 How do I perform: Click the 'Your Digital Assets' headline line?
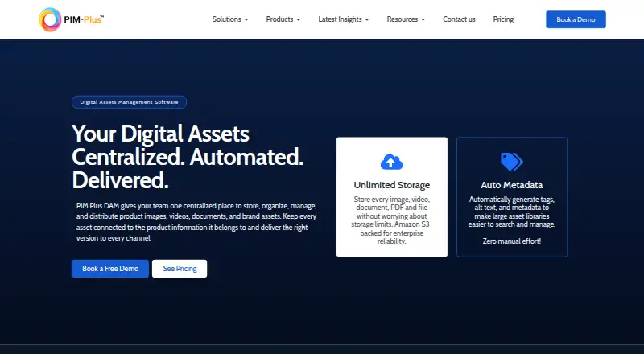pyautogui.click(x=160, y=134)
